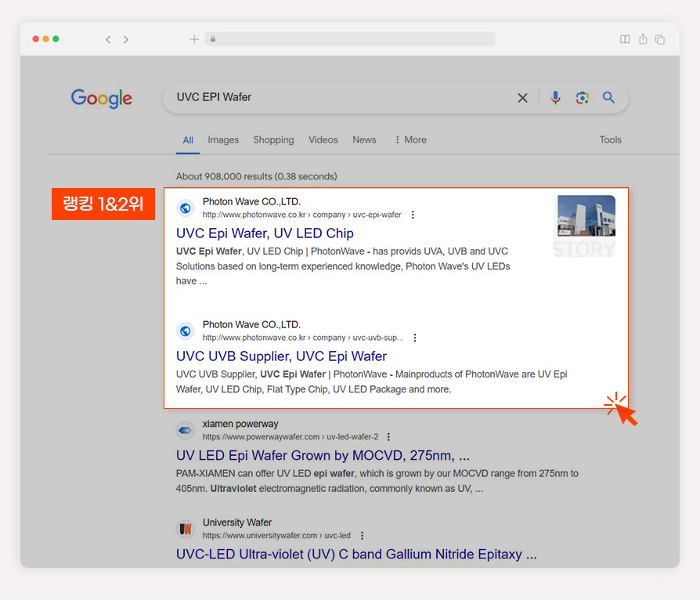Screen dimensions: 700x600
Task: Open 'UVC Epi Wafer, UV LED Chip' result
Action: 265,233
